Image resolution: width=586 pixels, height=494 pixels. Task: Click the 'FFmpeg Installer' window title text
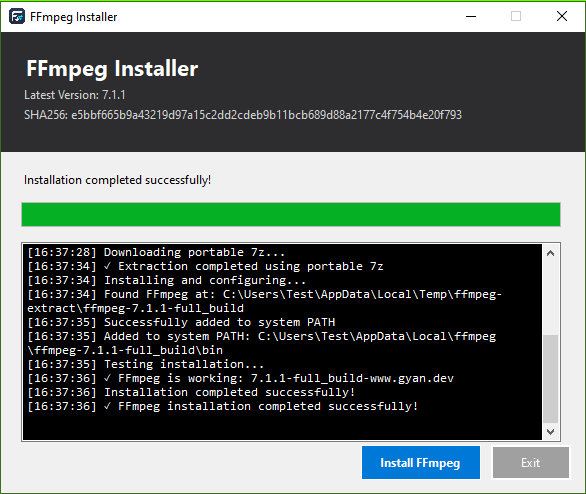coord(74,17)
